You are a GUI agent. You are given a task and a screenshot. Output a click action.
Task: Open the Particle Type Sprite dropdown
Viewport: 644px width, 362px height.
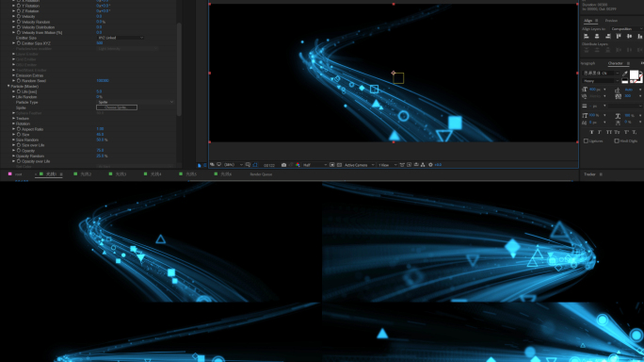(x=136, y=102)
